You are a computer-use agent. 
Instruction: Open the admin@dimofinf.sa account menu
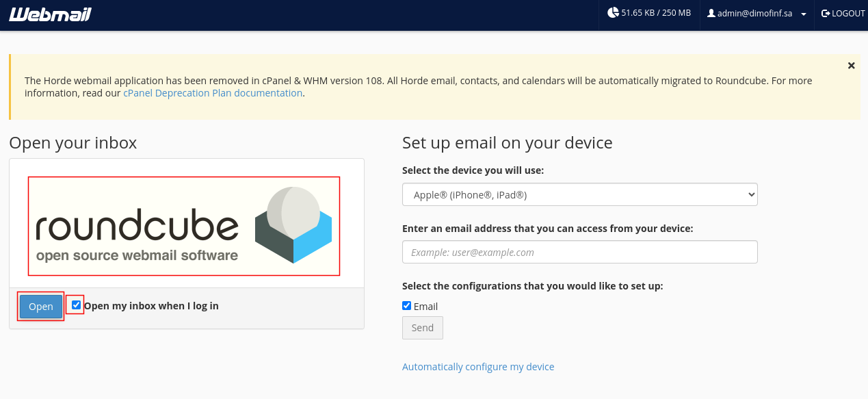pyautogui.click(x=757, y=14)
